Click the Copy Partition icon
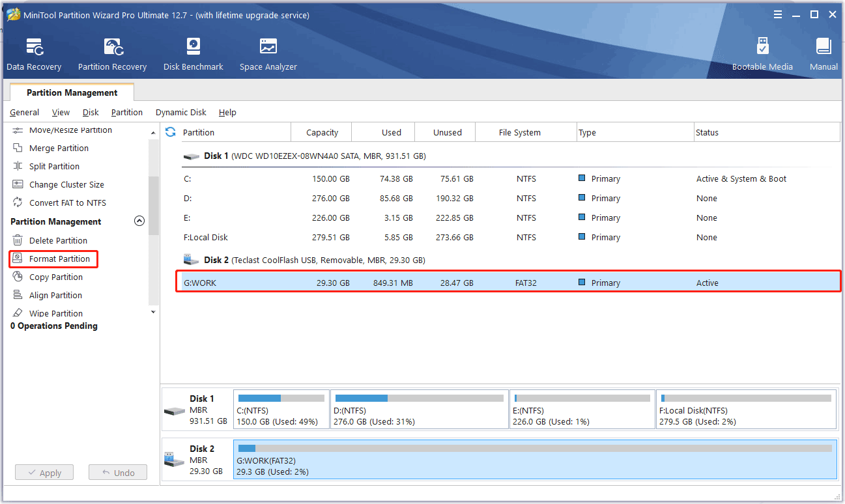Screen dimensions: 845x504 [18, 277]
